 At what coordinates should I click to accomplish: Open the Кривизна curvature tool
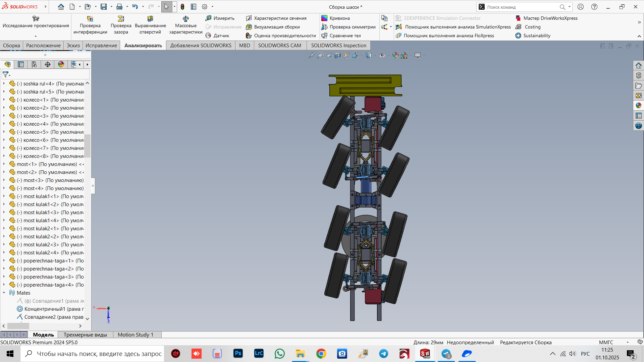click(336, 18)
